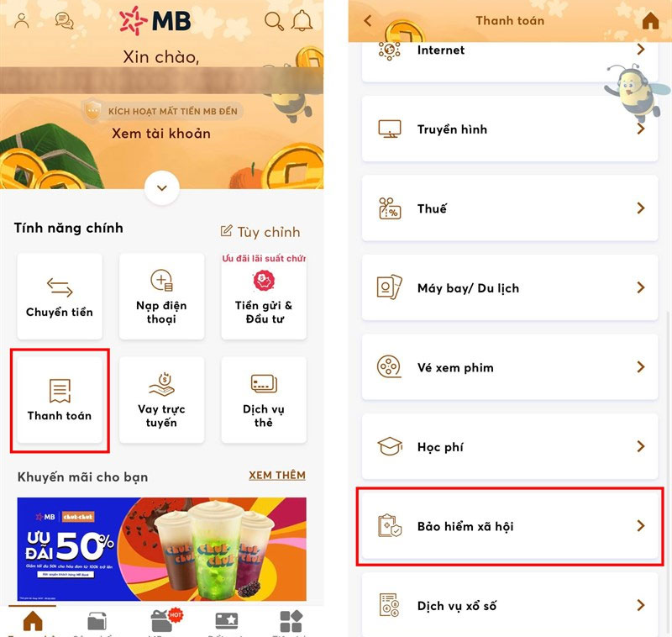Open the user profile icon
The height and width of the screenshot is (637, 672).
coord(22,20)
